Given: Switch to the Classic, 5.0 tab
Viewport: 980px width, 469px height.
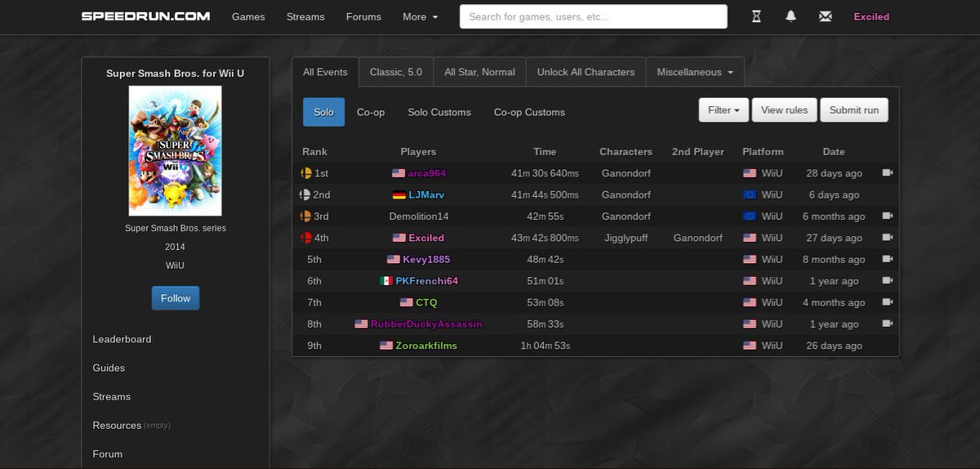Looking at the screenshot, I should 396,72.
